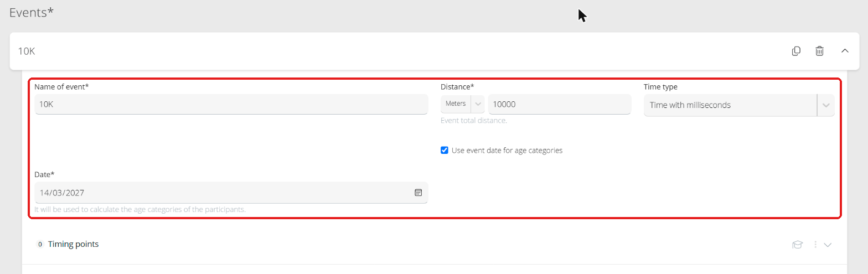
Task: Edit the Name of event field
Action: point(231,104)
